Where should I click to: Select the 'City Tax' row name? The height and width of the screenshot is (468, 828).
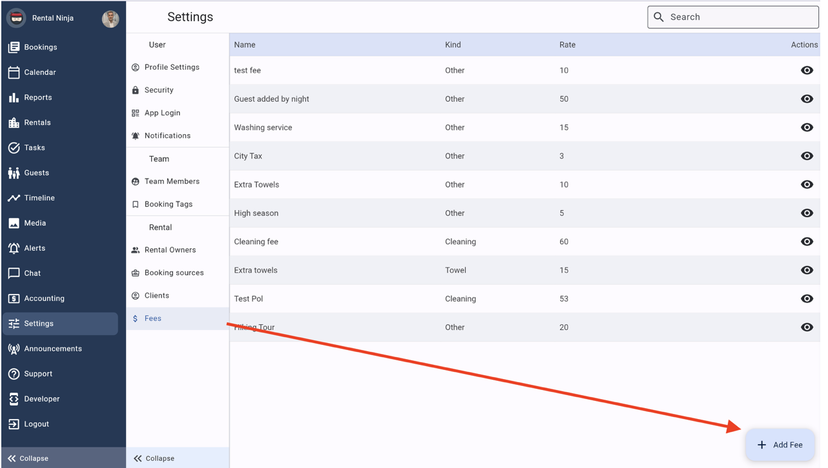point(248,156)
